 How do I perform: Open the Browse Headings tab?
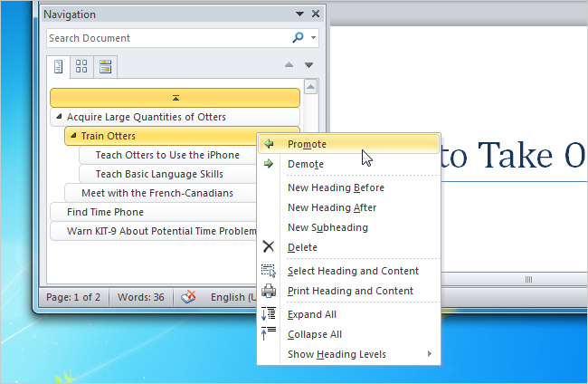coord(59,67)
